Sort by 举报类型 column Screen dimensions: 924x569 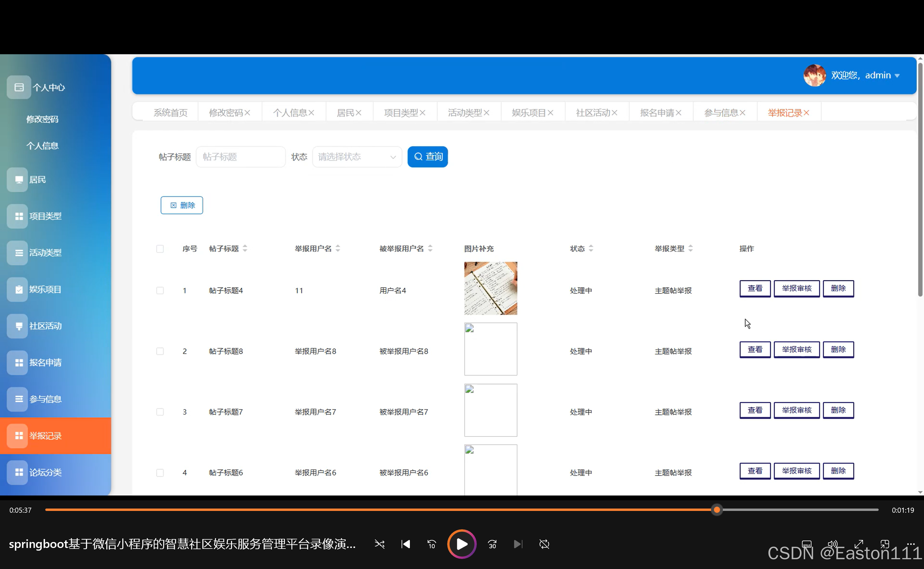click(690, 248)
